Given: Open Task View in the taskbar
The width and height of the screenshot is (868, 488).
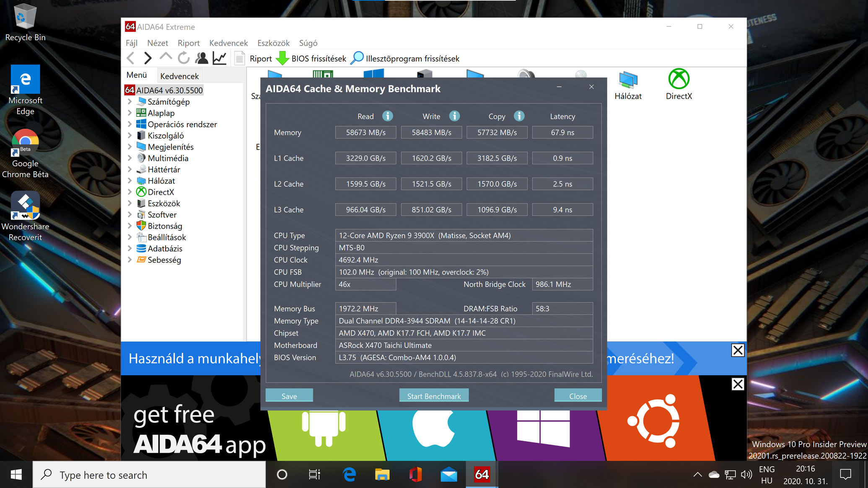Looking at the screenshot, I should [314, 475].
